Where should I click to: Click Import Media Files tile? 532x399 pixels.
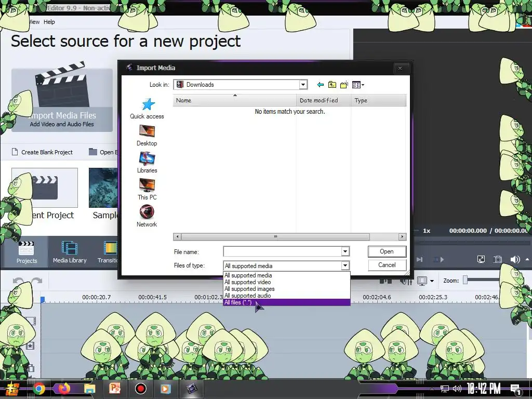point(62,100)
